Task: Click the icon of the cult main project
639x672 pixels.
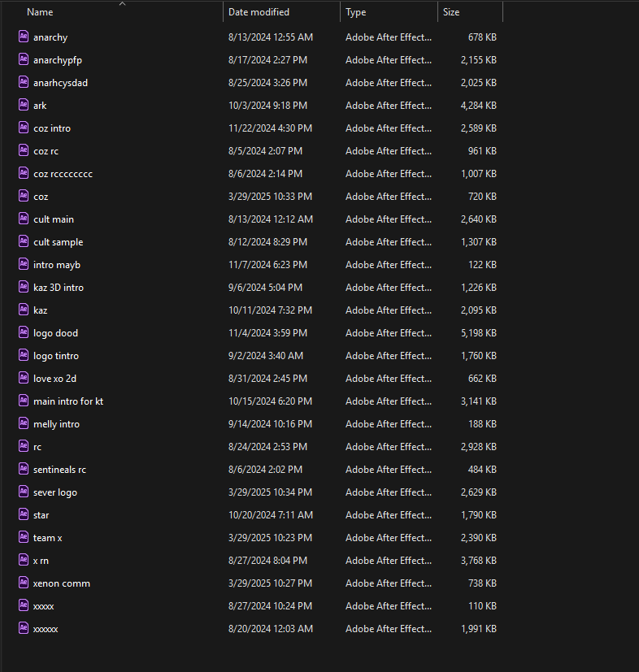Action: point(24,218)
